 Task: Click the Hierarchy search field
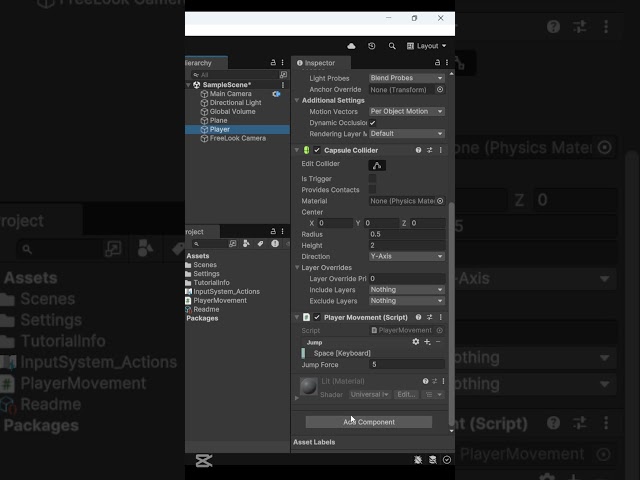(235, 75)
